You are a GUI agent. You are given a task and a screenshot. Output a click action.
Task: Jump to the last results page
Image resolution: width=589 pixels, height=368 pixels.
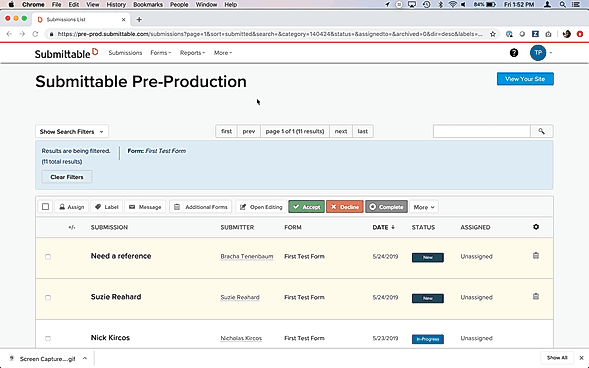[x=362, y=131]
